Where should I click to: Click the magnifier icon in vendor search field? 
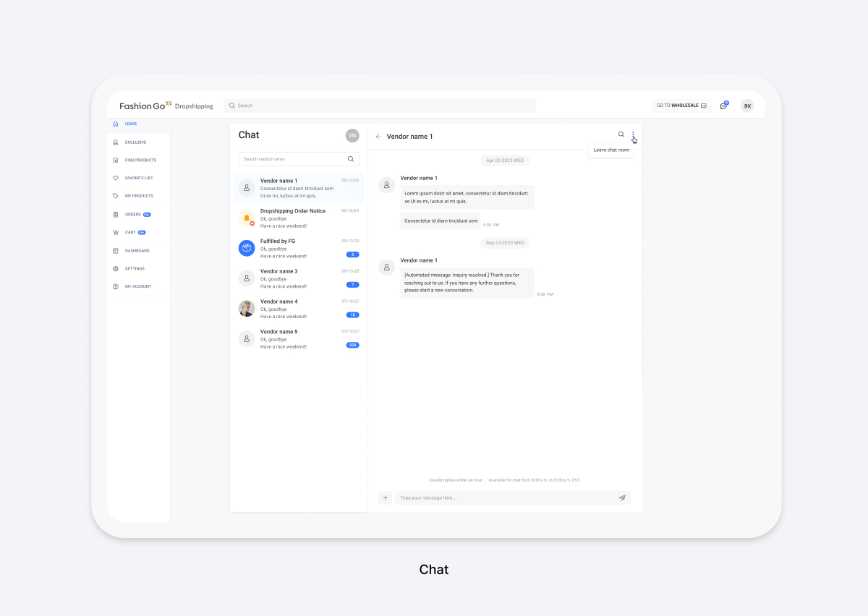pos(351,159)
